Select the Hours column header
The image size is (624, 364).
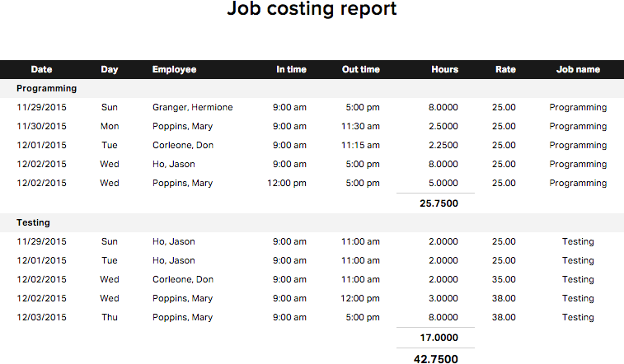444,70
